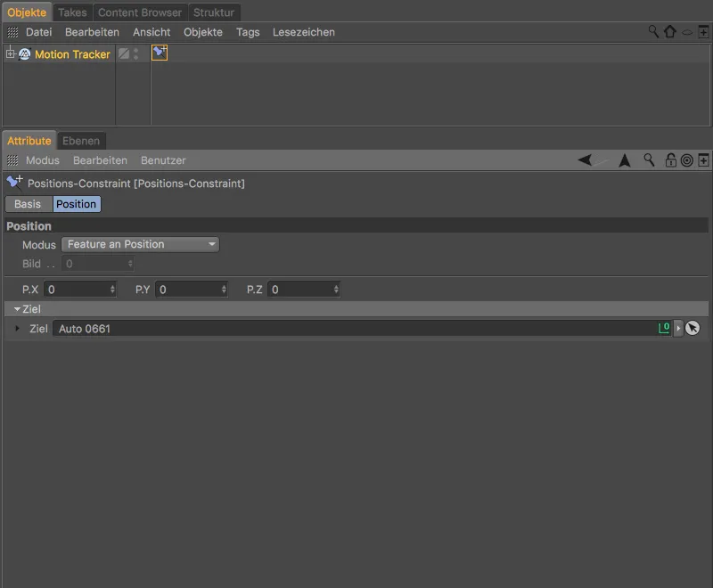Click the up arrow in Attribute Manager
Screen dimensions: 713x588
625,160
